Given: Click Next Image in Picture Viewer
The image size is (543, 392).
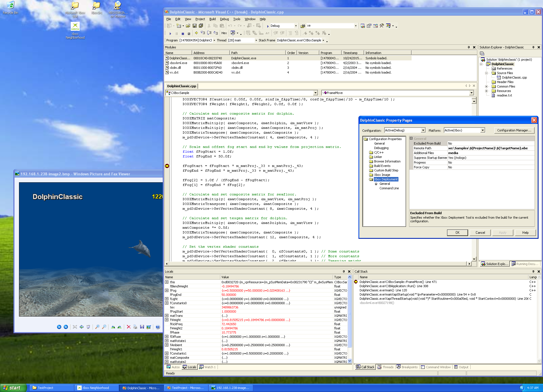Looking at the screenshot, I should click(x=66, y=327).
